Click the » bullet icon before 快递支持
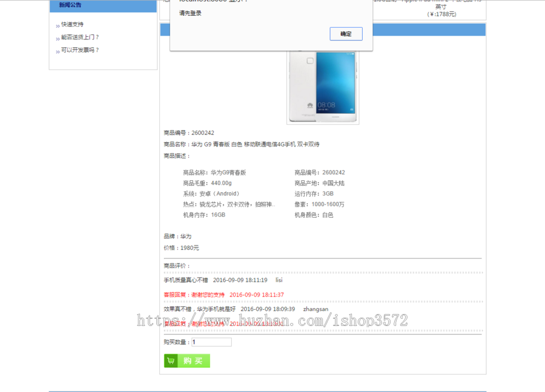545x392 pixels. (x=57, y=25)
